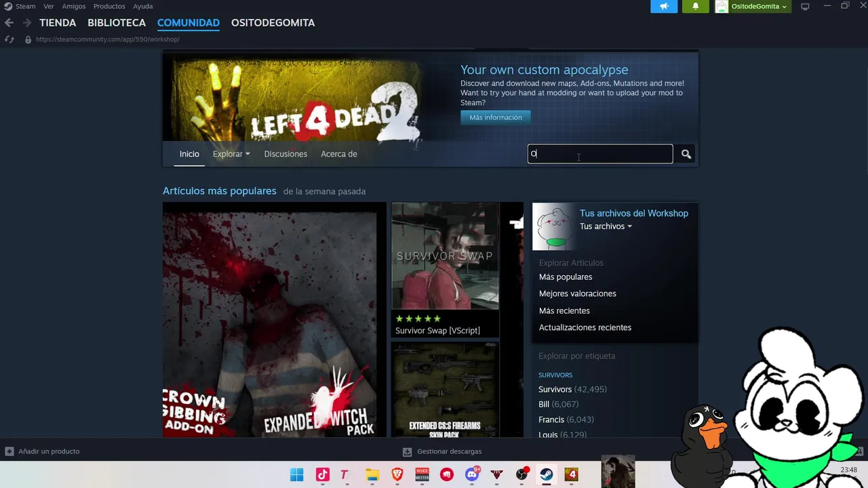Expand the Tus archivos dropdown
Image resolution: width=868 pixels, height=488 pixels.
(x=606, y=226)
